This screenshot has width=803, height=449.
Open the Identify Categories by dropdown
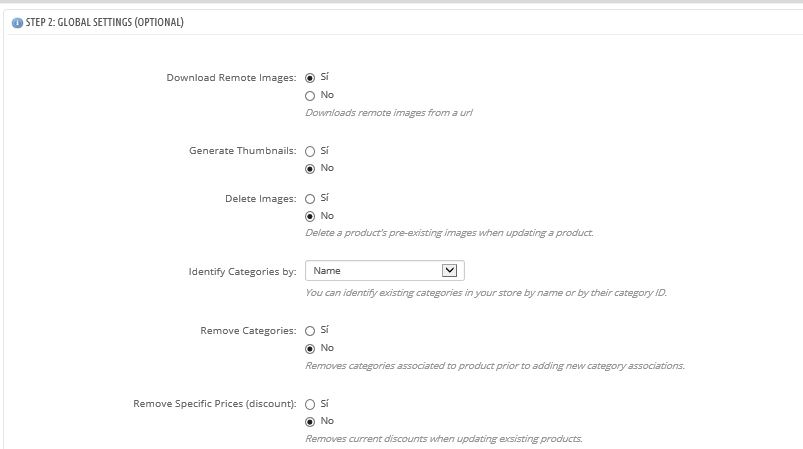[x=385, y=270]
